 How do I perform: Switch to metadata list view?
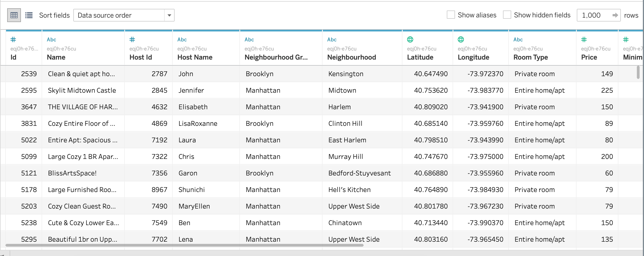click(x=29, y=15)
